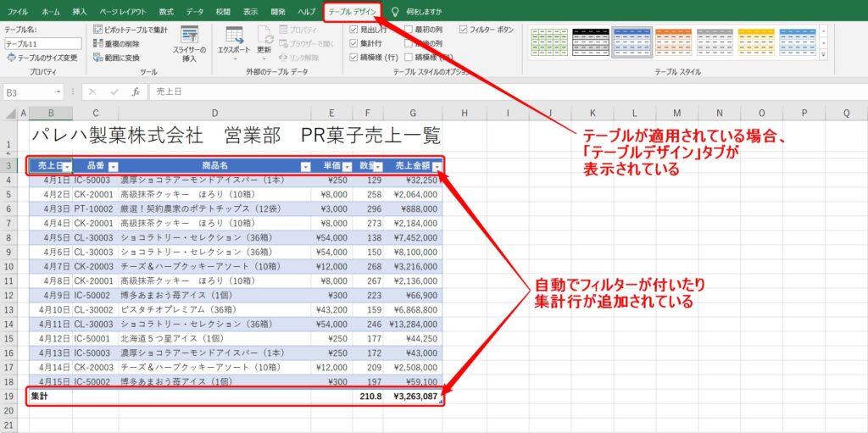868x433 pixels.
Task: Click the 更新 refresh icon
Action: [264, 35]
